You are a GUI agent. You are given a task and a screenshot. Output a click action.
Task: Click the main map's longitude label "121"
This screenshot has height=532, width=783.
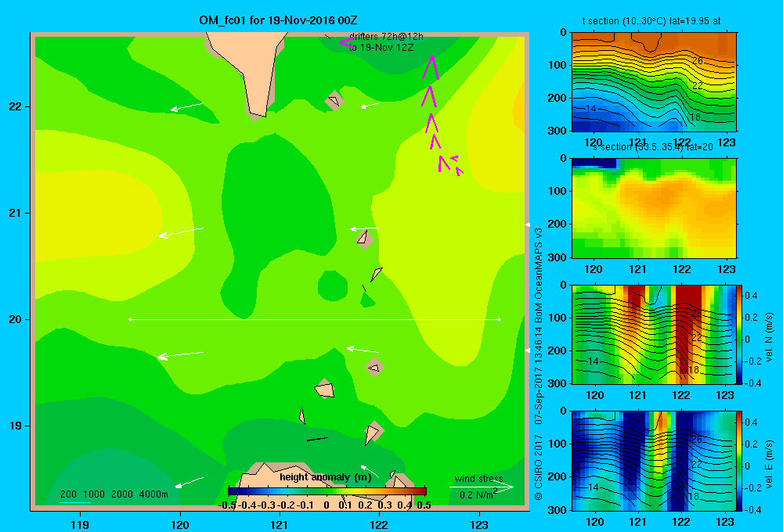point(280,524)
